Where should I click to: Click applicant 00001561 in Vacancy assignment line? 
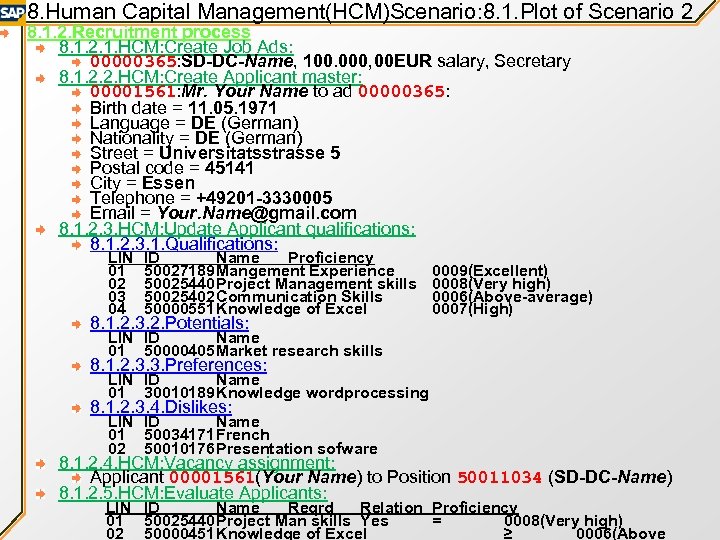[x=212, y=478]
